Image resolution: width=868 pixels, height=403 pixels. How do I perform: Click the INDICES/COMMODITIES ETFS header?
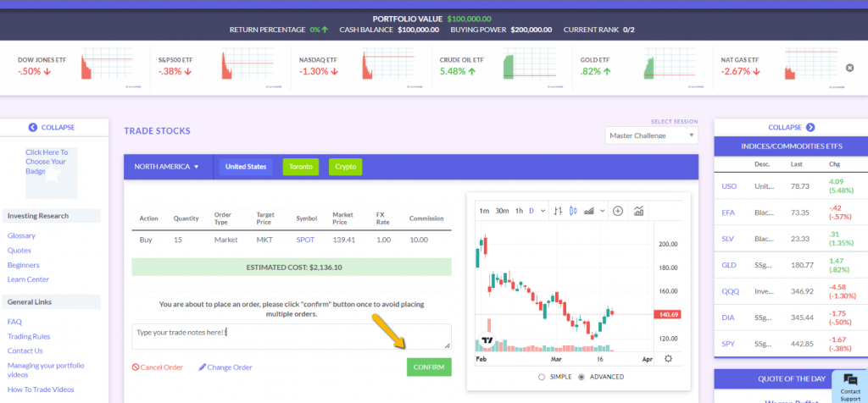[791, 146]
